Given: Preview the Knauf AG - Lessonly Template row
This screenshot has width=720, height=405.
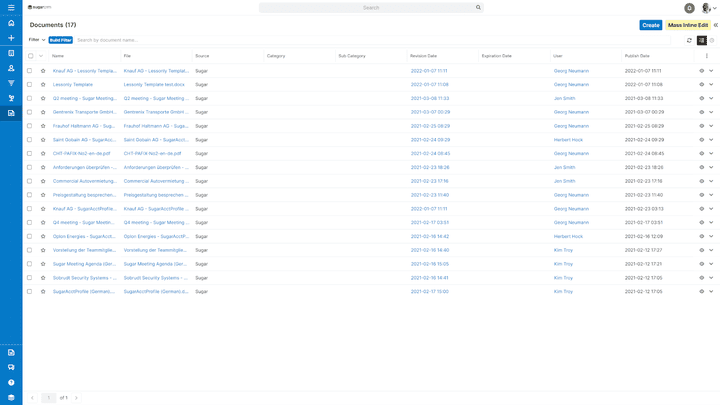Looking at the screenshot, I should point(702,71).
